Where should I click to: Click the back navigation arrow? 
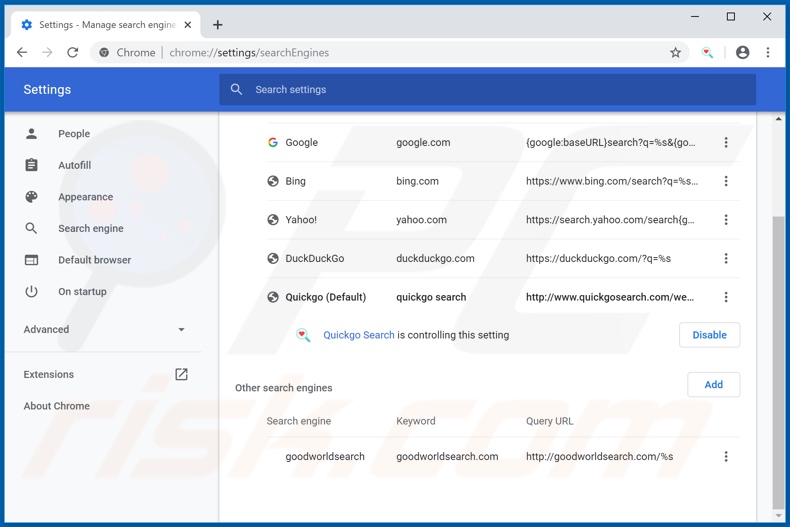(x=22, y=53)
